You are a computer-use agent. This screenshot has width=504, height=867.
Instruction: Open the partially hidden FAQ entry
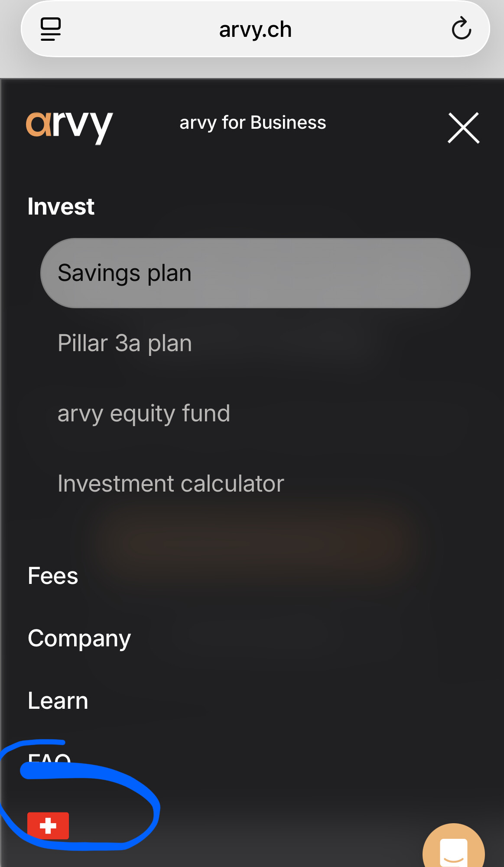(x=49, y=759)
